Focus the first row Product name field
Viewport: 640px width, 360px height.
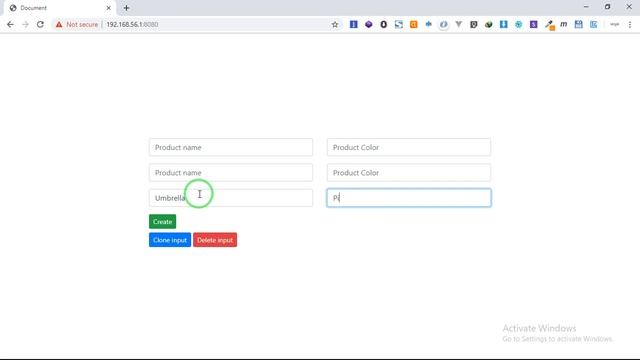(231, 147)
